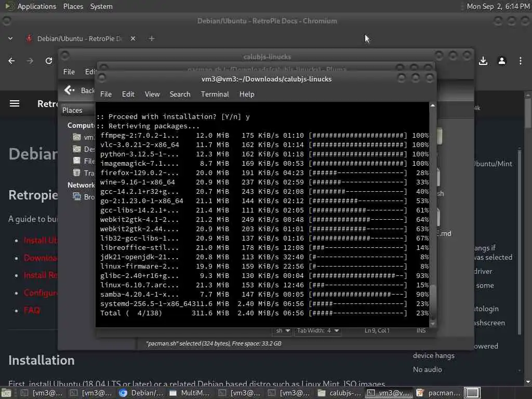This screenshot has height=399, width=532.
Task: Open terminal View menu
Action: click(152, 95)
